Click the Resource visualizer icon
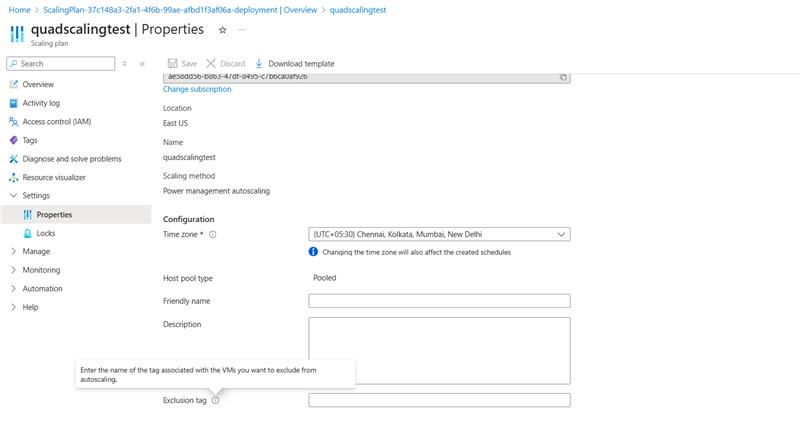This screenshot has width=800, height=426. pos(14,178)
